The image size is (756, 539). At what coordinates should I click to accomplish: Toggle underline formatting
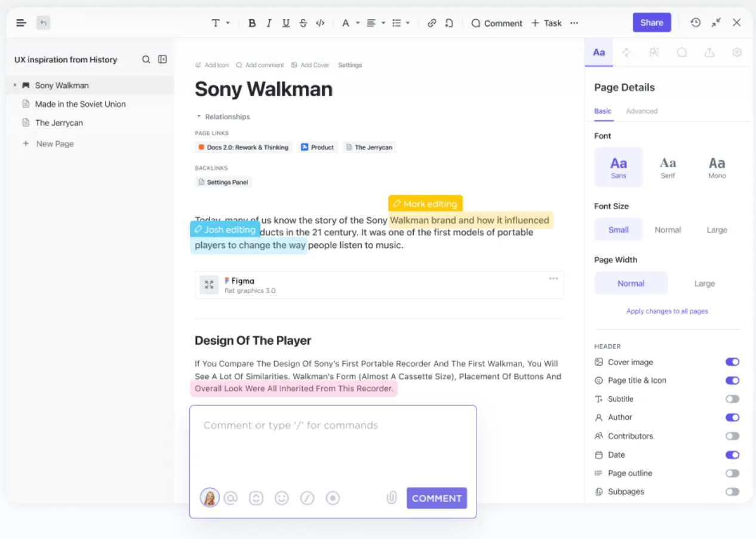click(x=286, y=23)
